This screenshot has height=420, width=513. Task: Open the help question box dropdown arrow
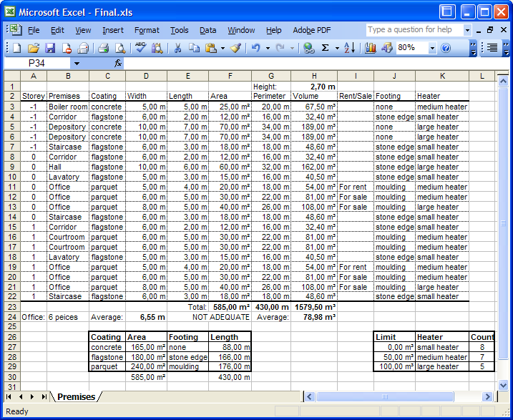pos(467,31)
